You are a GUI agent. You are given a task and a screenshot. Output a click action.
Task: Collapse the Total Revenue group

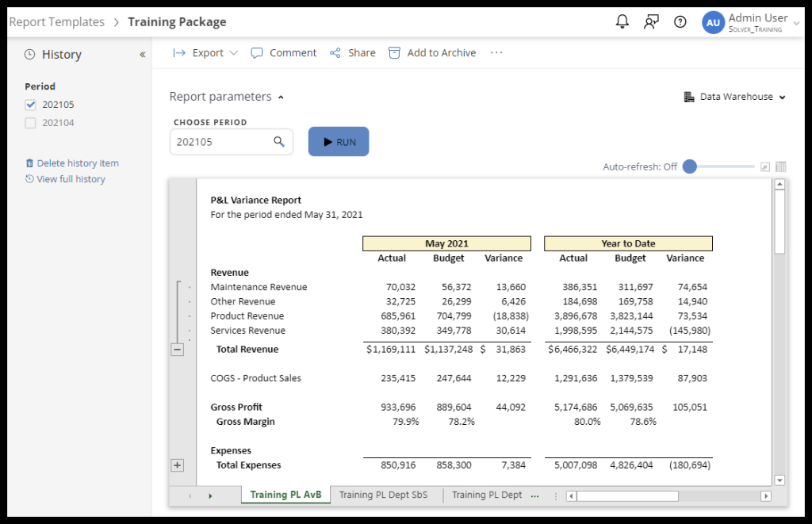coord(177,349)
